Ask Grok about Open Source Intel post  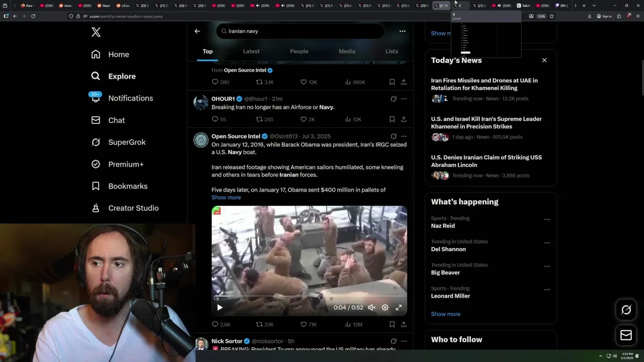click(x=393, y=136)
